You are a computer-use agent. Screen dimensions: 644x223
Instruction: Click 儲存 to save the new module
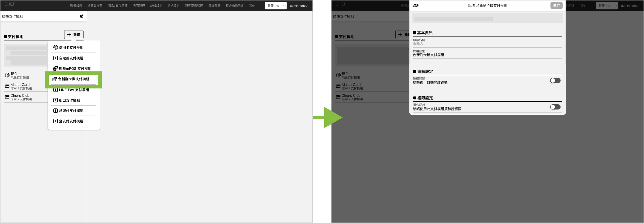[556, 6]
